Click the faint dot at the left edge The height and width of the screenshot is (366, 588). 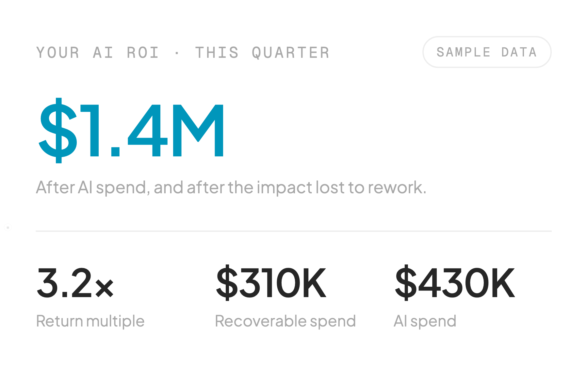click(x=8, y=227)
